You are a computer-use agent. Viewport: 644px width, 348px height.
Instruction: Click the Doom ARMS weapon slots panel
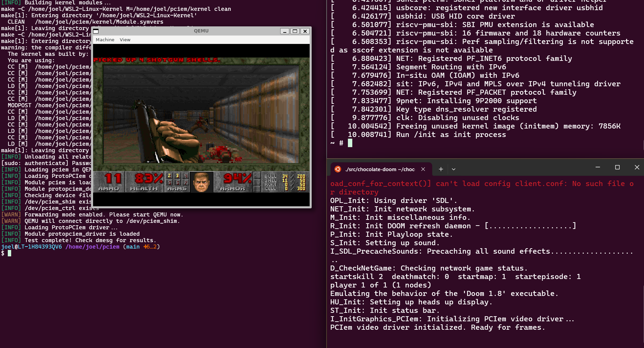click(x=177, y=182)
